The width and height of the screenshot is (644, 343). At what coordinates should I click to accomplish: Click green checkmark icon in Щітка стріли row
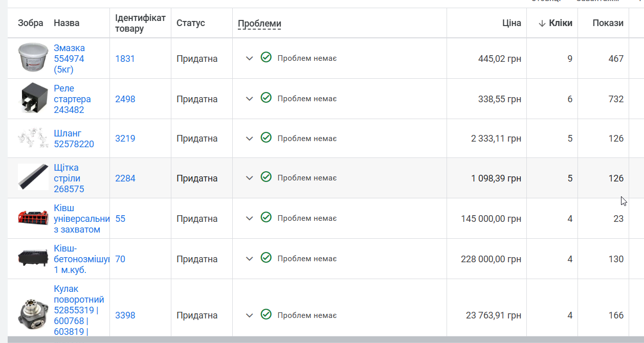tap(266, 177)
